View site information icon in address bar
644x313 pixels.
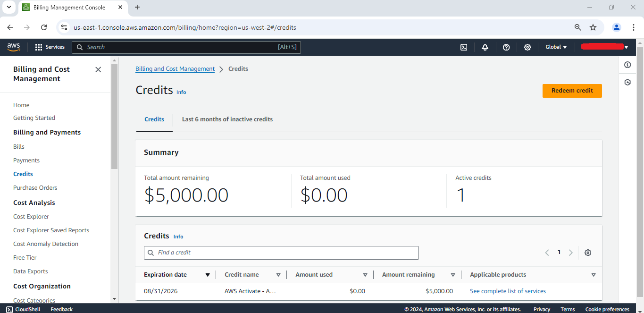tap(65, 27)
